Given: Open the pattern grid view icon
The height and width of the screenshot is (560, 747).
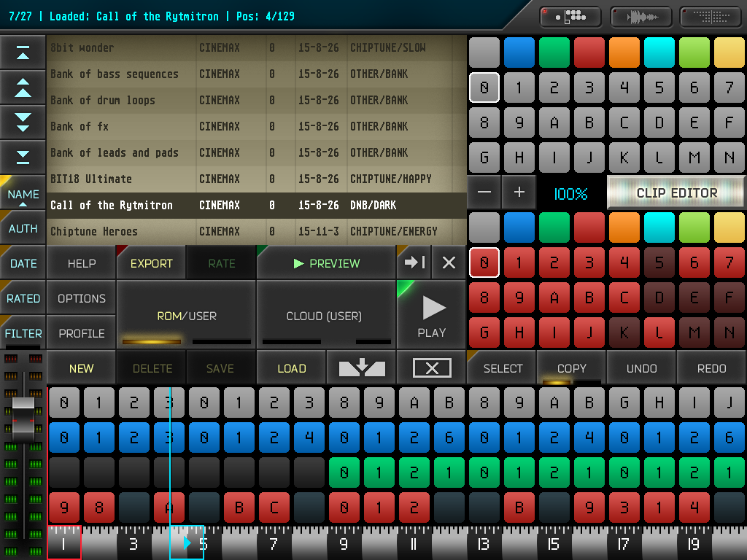Looking at the screenshot, I should tap(570, 17).
